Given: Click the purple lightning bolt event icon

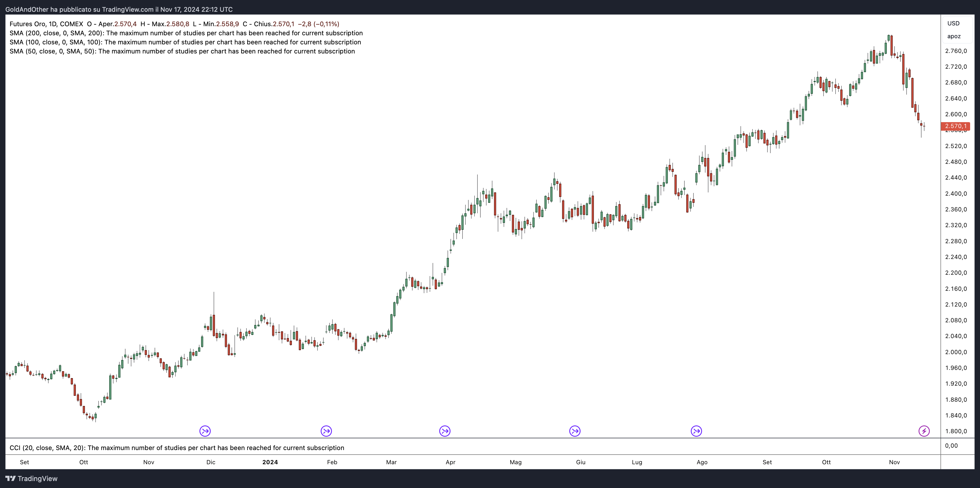Looking at the screenshot, I should point(924,431).
